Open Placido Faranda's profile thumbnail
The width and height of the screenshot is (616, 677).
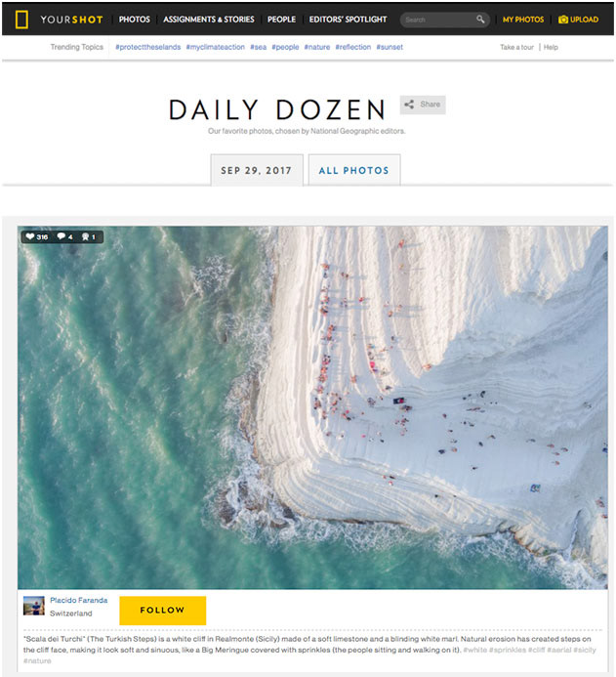(33, 606)
